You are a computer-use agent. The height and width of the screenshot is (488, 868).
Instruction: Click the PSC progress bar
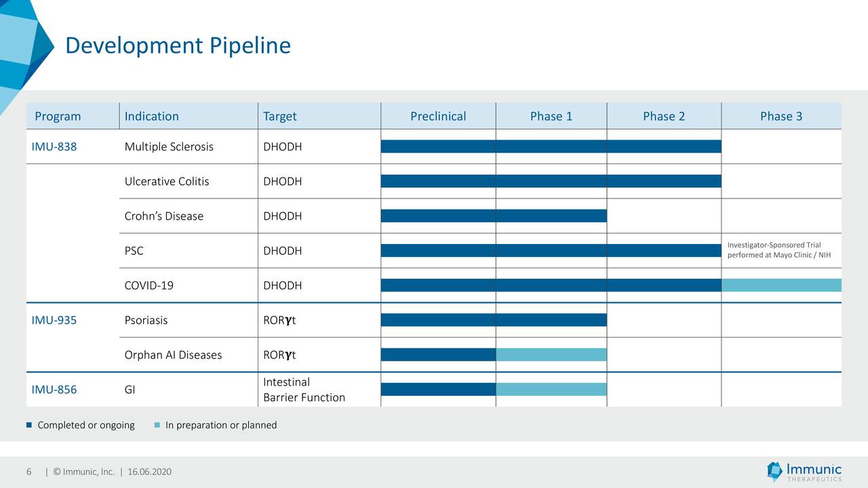(x=551, y=250)
